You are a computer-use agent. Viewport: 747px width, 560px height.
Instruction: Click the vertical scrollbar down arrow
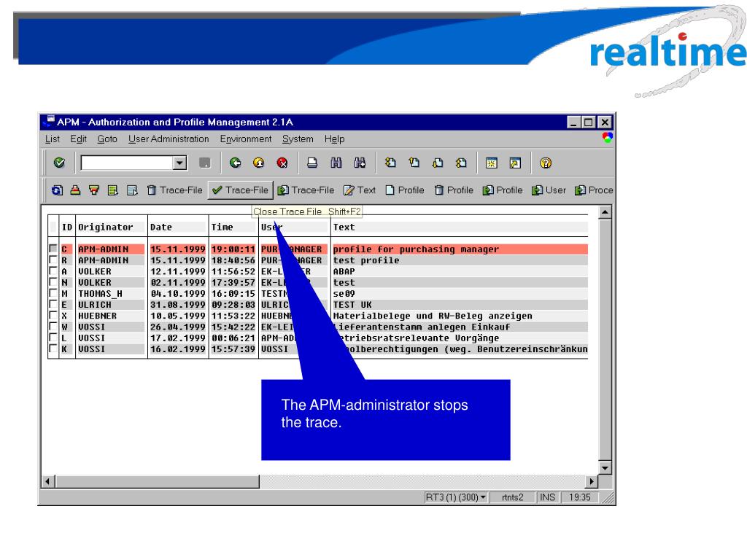(605, 467)
